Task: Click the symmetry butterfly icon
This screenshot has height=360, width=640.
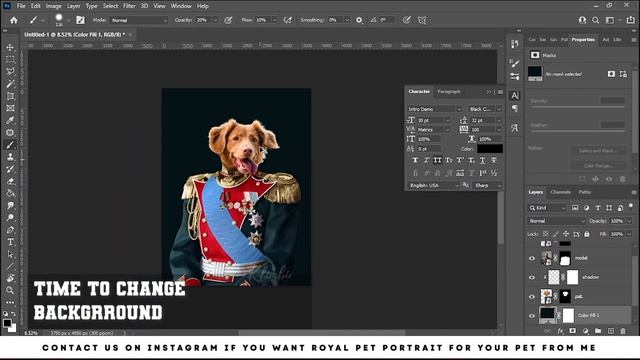Action: 422,20
